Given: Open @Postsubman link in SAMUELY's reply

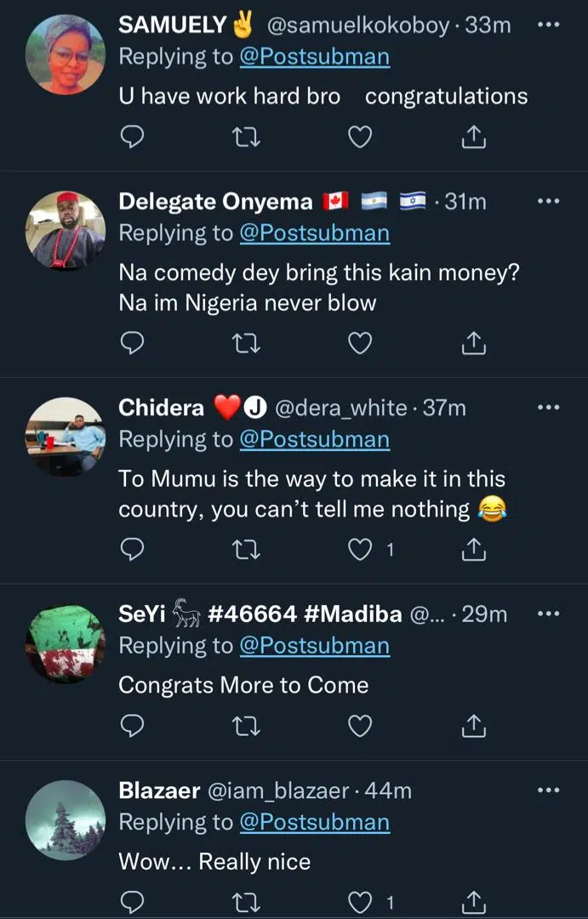Looking at the screenshot, I should coord(315,57).
